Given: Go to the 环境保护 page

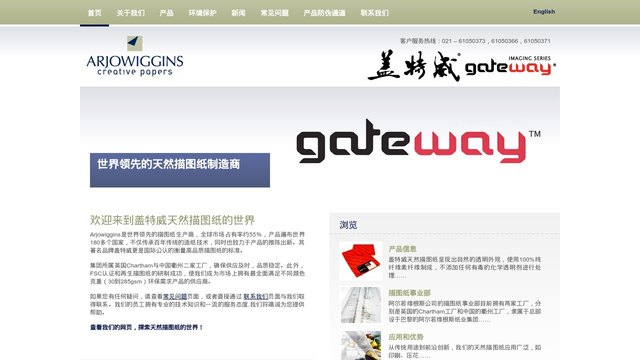Looking at the screenshot, I should point(202,13).
